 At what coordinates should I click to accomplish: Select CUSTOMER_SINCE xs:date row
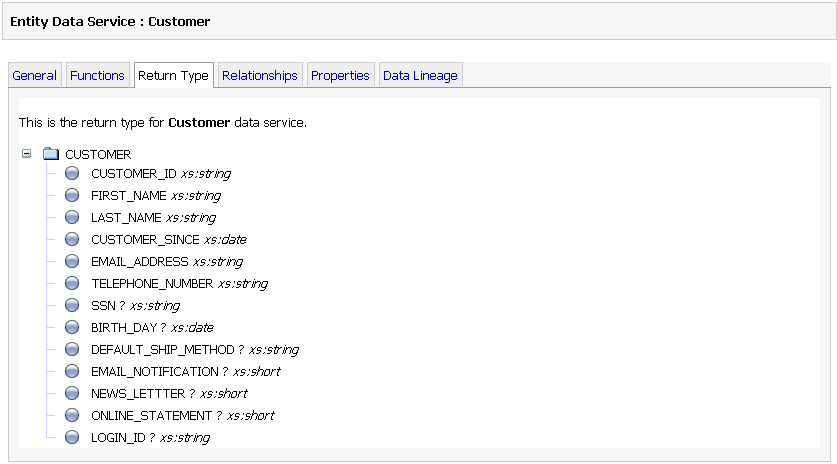point(169,239)
